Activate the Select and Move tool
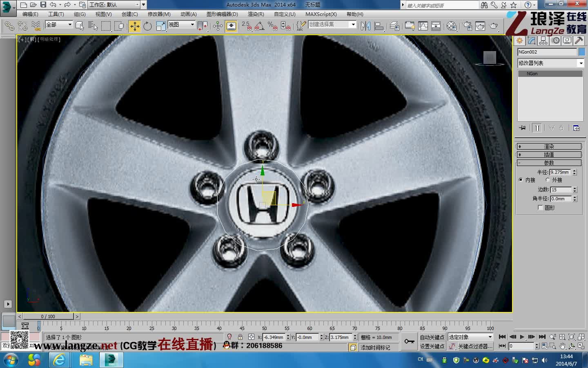588x368 pixels. click(134, 26)
